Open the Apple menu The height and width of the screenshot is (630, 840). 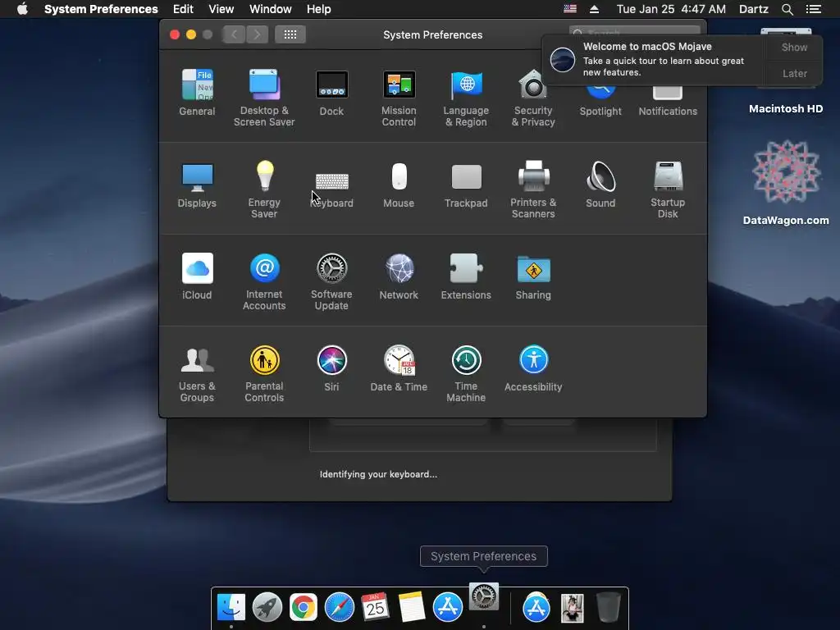(22, 9)
